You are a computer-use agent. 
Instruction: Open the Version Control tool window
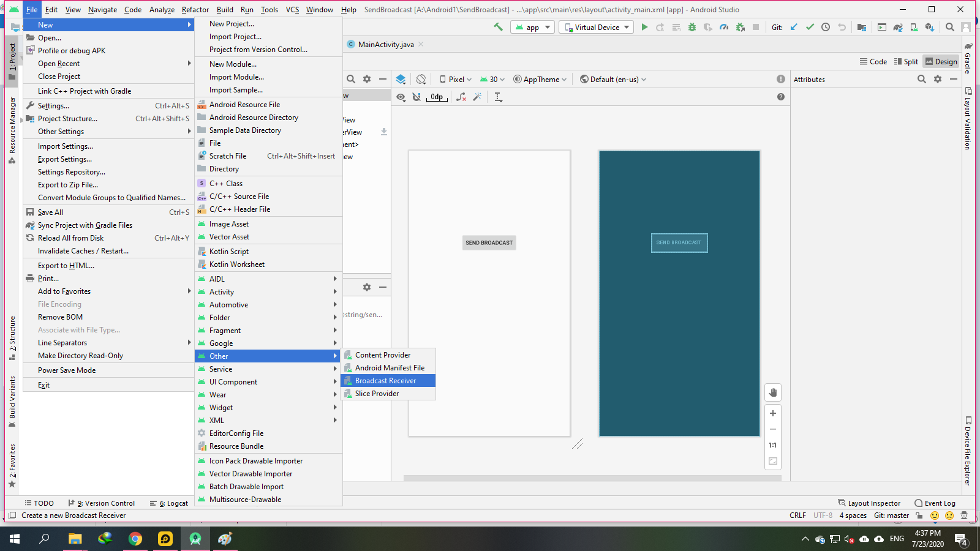pos(101,503)
